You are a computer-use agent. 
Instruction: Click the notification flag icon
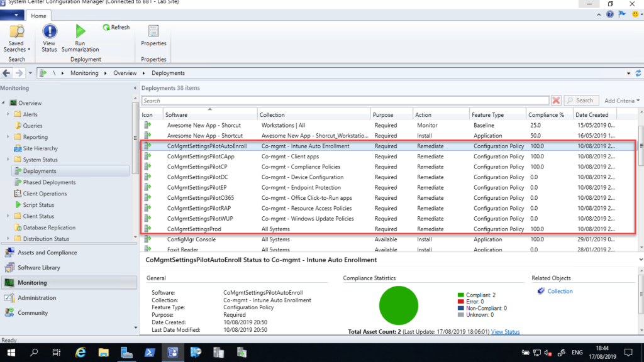622,14
